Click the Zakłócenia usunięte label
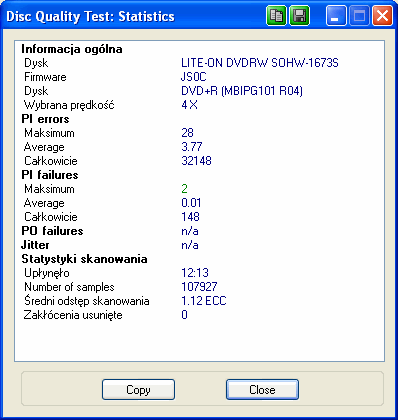 point(73,315)
